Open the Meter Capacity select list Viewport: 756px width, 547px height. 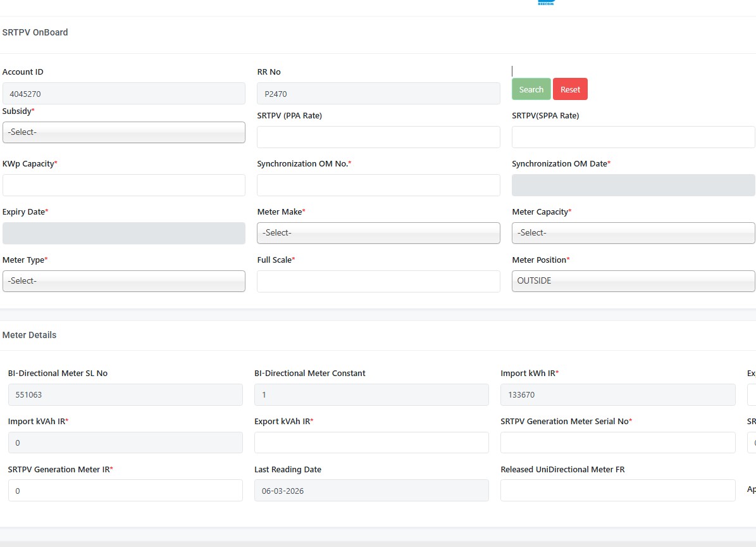(633, 233)
